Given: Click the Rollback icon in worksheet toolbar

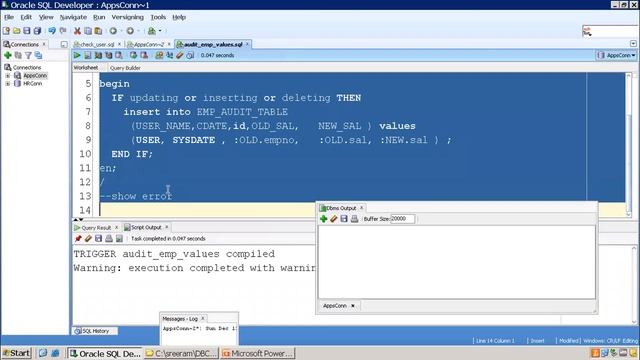Looking at the screenshot, I should (144, 55).
